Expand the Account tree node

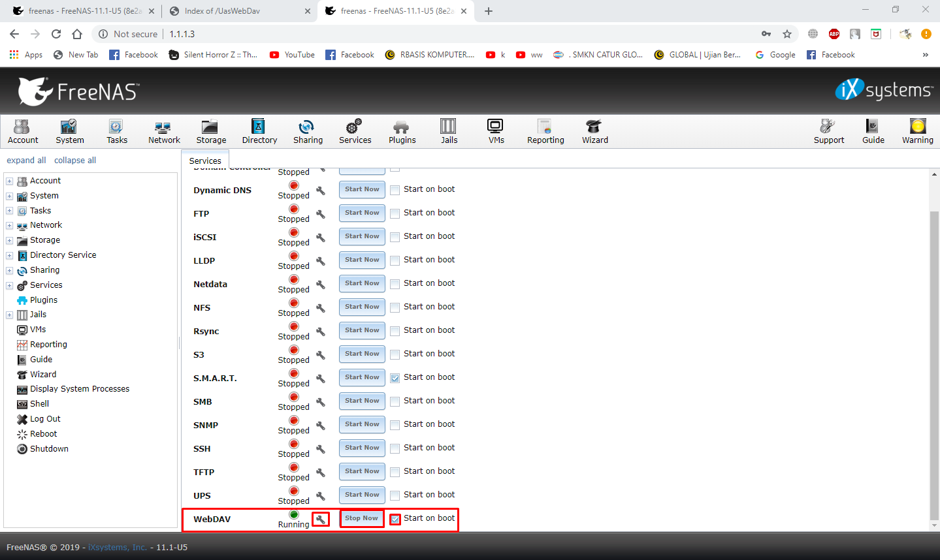(10, 181)
